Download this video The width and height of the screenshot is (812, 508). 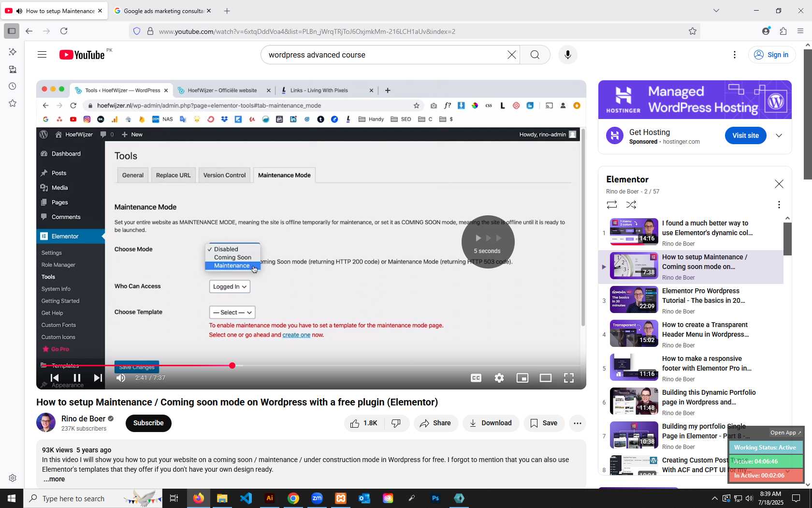tap(491, 423)
